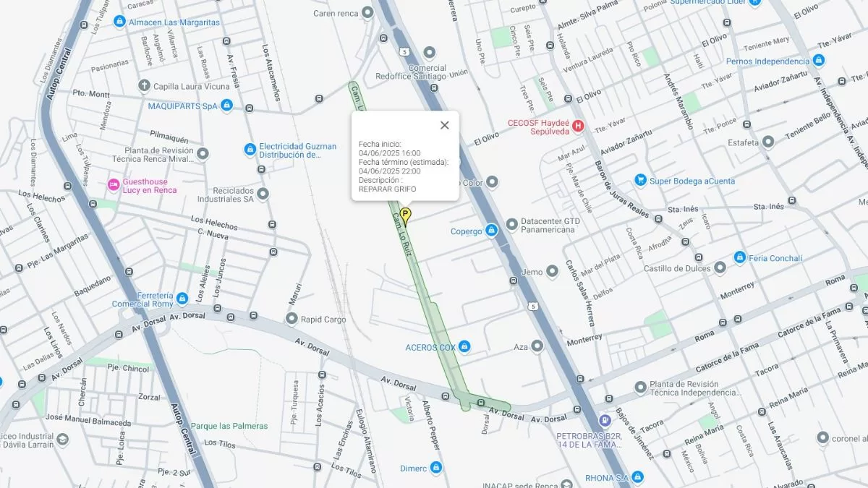
Task: Click the Datacenter GTD Panamericana marker
Action: [x=511, y=224]
